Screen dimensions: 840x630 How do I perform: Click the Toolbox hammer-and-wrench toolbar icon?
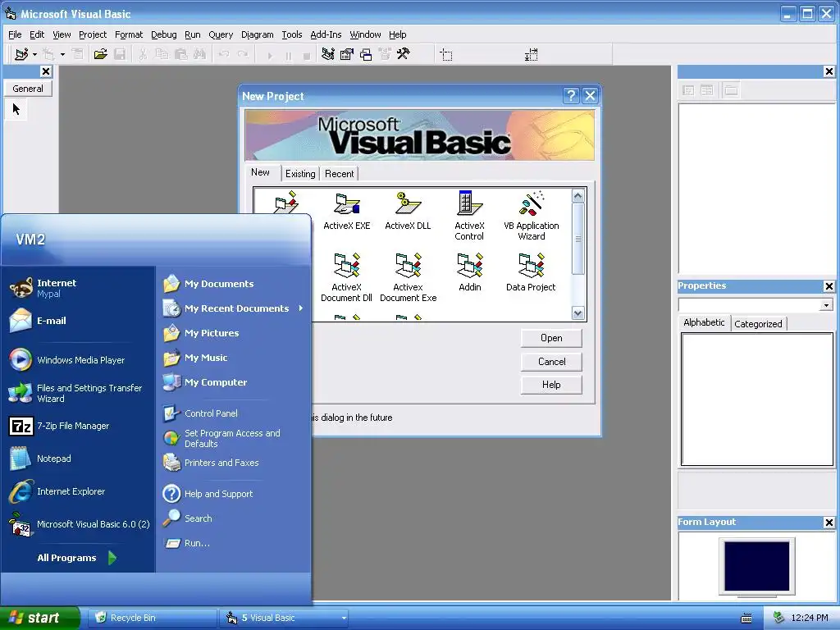pos(404,54)
